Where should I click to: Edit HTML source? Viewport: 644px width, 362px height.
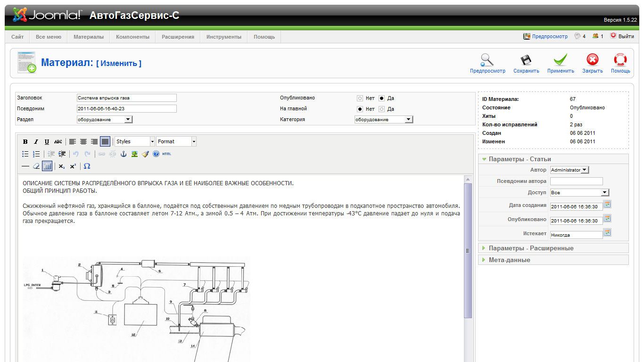click(167, 154)
